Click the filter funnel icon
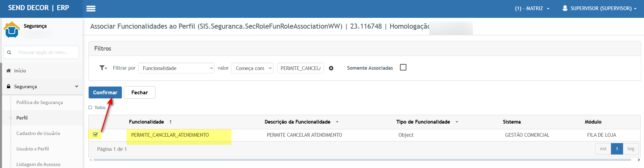The height and width of the screenshot is (168, 644). click(103, 68)
